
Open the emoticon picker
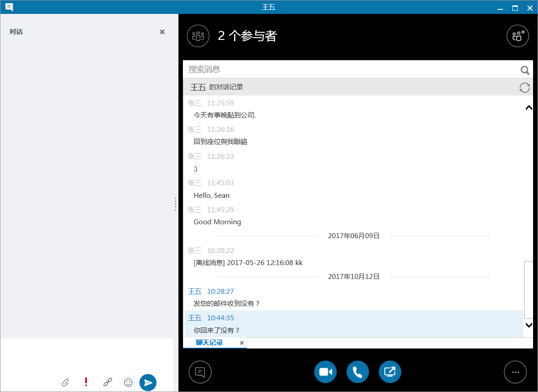pyautogui.click(x=128, y=383)
